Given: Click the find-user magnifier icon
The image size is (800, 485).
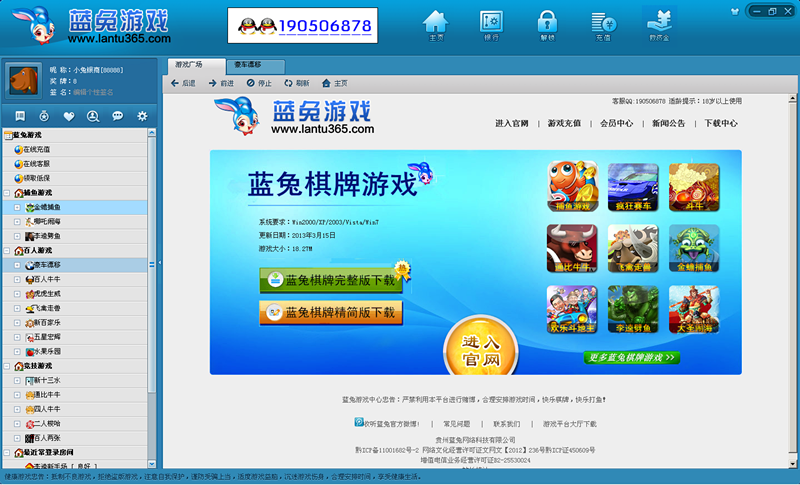Looking at the screenshot, I should pos(93,116).
